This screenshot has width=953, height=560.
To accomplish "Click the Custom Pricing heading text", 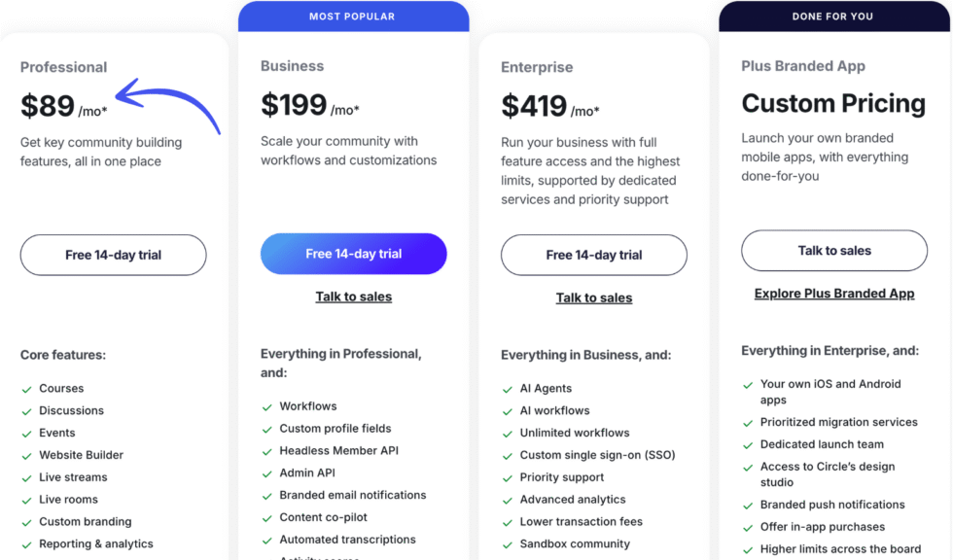I will 833,103.
